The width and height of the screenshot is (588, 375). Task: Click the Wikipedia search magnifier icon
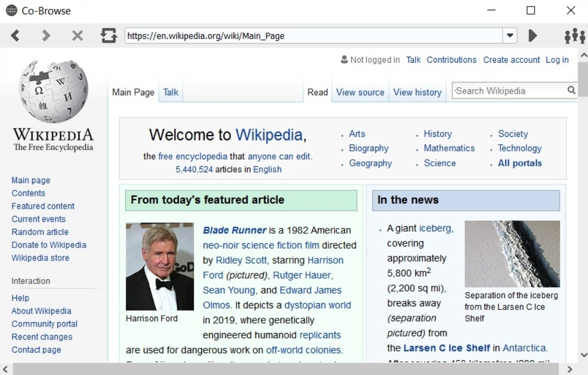click(571, 90)
